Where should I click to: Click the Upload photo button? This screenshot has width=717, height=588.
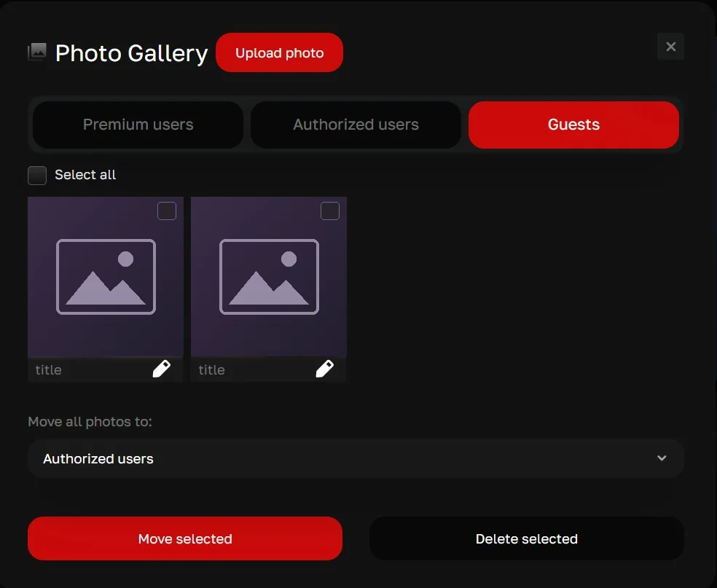[279, 52]
